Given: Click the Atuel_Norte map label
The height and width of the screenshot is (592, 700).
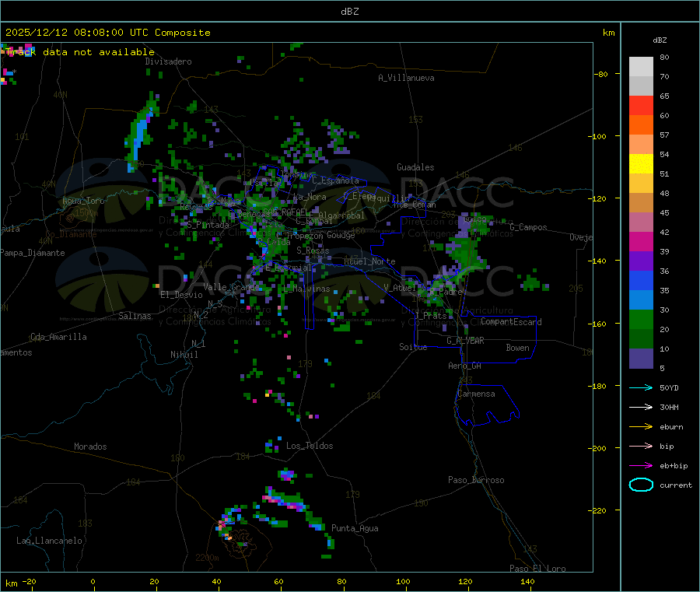Looking at the screenshot, I should point(369,261).
